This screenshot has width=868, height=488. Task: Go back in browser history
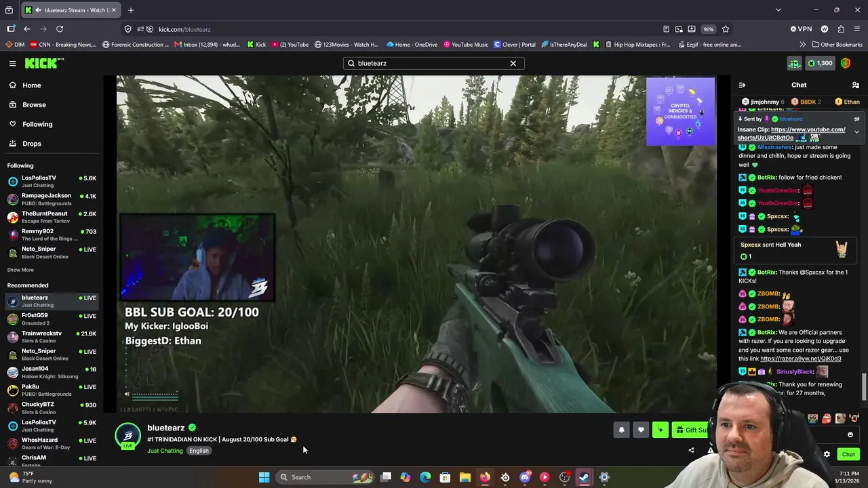click(x=27, y=29)
